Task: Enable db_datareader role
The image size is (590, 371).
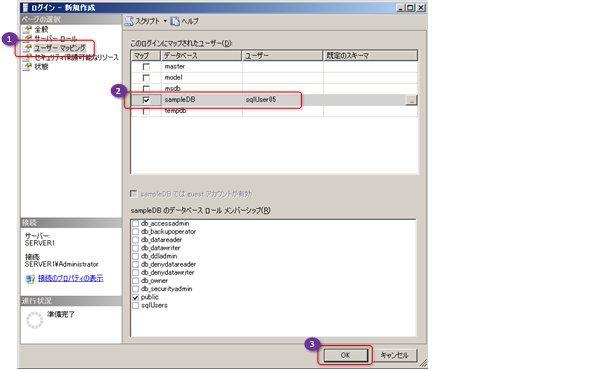Action: tap(135, 240)
